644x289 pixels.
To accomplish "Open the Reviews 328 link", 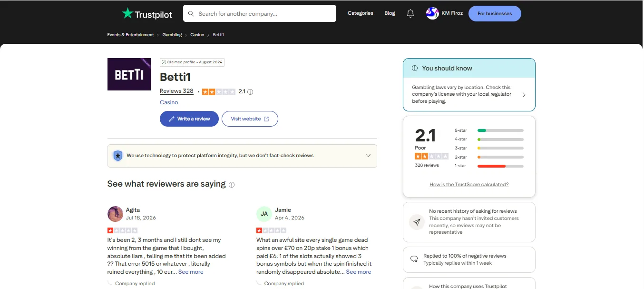I will pyautogui.click(x=176, y=91).
